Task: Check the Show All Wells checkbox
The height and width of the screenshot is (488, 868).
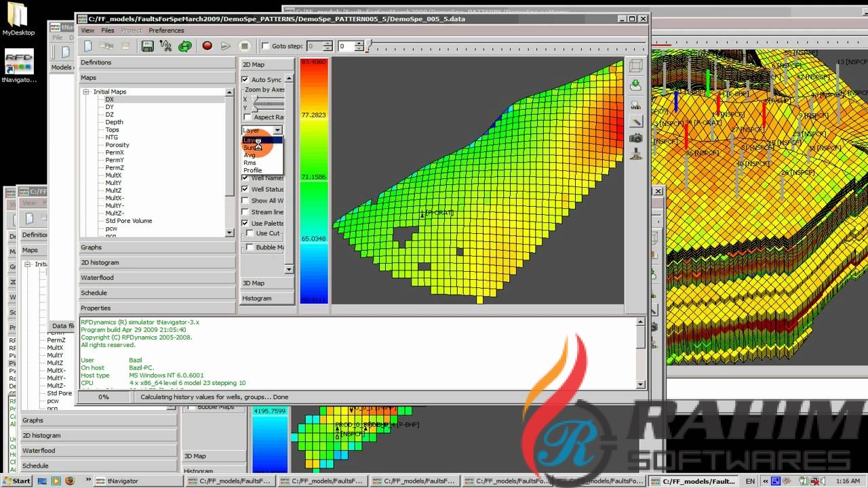Action: pos(245,201)
